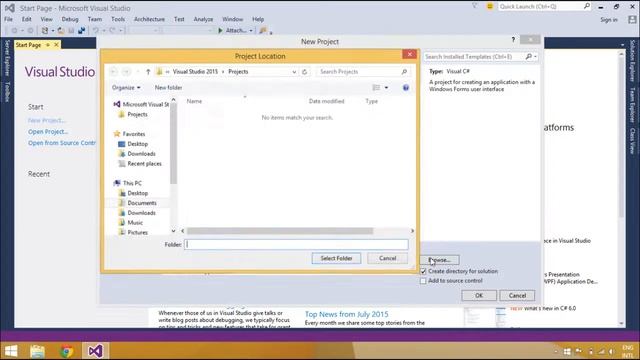
Task: Close the Project Location dialog
Action: click(x=409, y=54)
